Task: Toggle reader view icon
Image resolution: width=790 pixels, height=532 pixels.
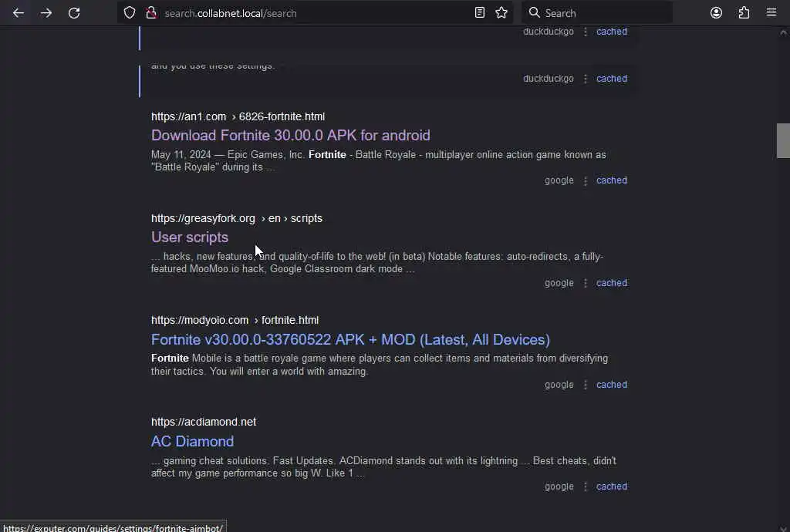Action: tap(480, 13)
